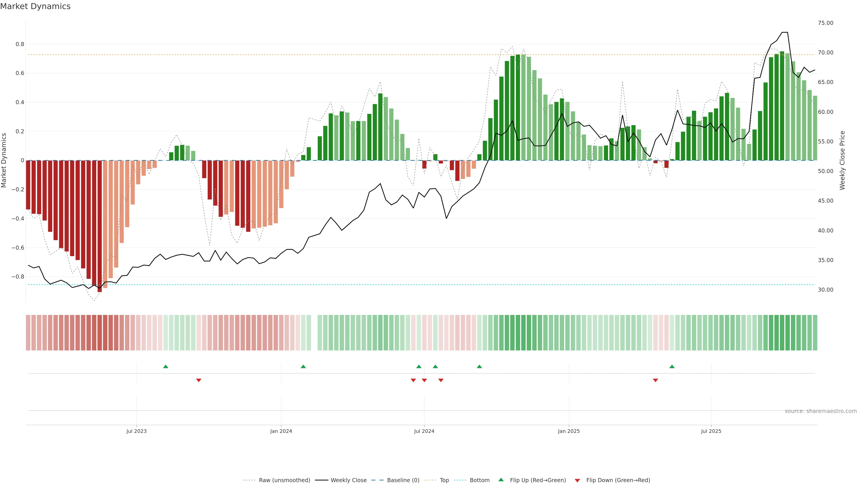Screen dimensions: 868x488
Task: Click the green flip-up triangle around Sep 2024
Action: click(479, 366)
